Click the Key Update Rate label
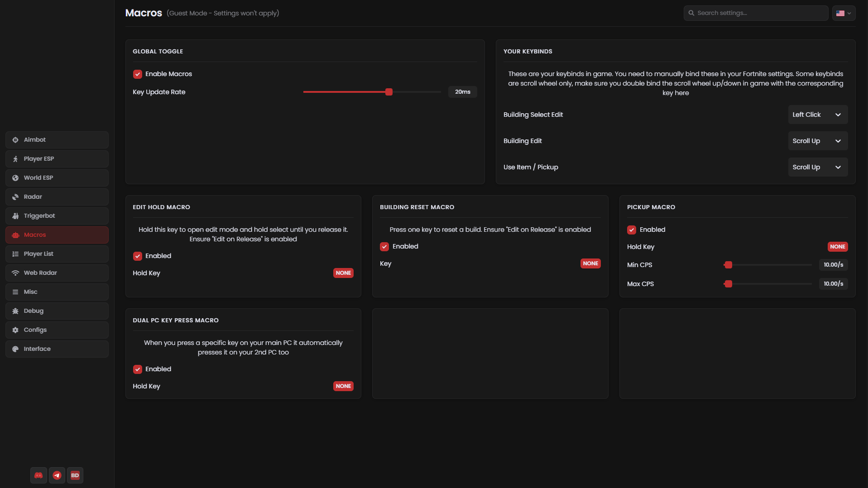The height and width of the screenshot is (488, 868). click(x=159, y=92)
